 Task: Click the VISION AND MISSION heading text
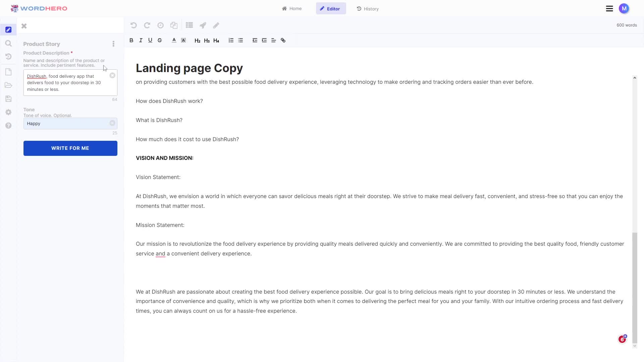click(165, 158)
